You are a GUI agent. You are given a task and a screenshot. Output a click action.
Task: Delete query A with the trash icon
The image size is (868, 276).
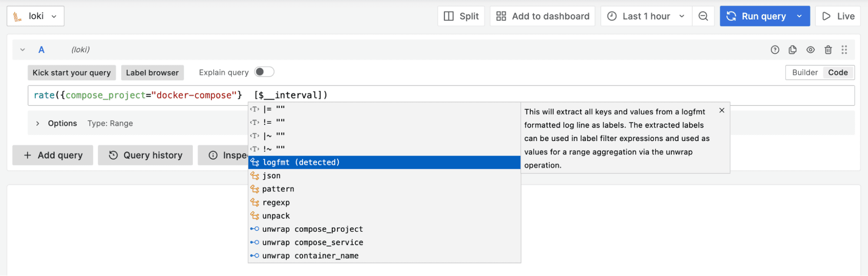click(828, 50)
